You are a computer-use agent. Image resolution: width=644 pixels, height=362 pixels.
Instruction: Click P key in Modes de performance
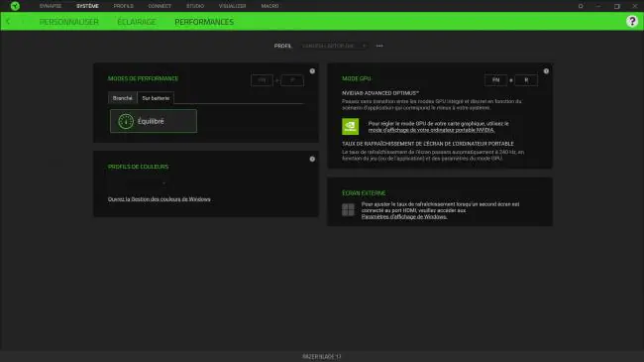(292, 80)
